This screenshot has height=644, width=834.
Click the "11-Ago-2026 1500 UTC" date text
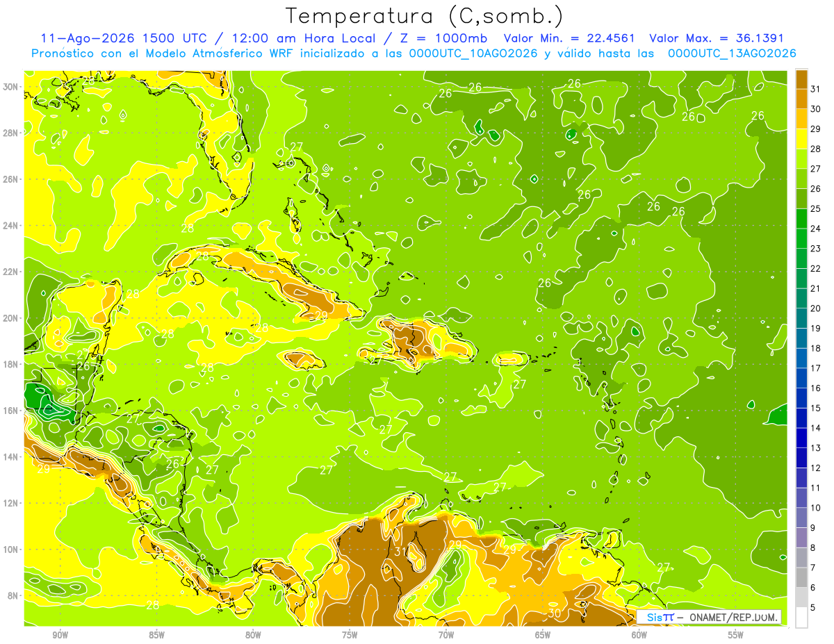[x=123, y=38]
